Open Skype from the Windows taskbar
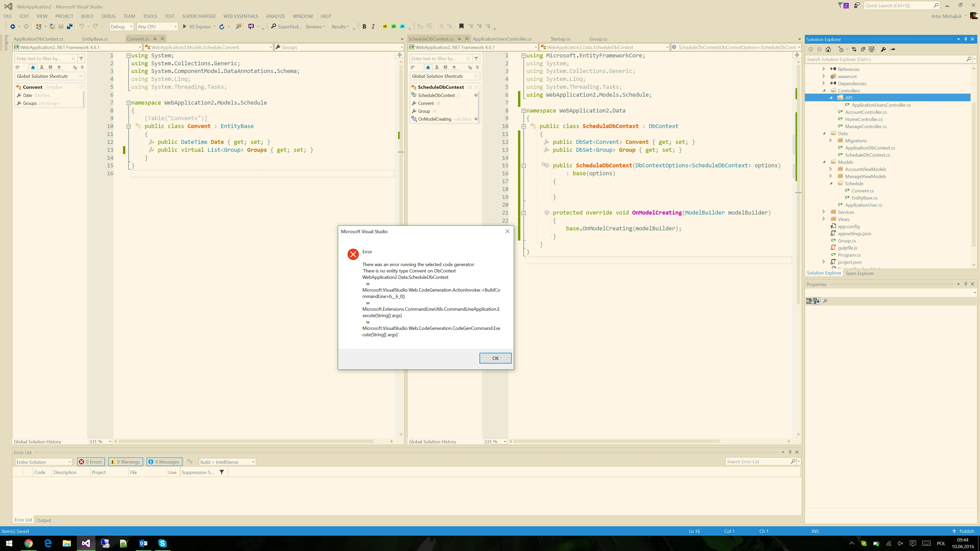Screen dimensions: 980x551 coord(163,543)
